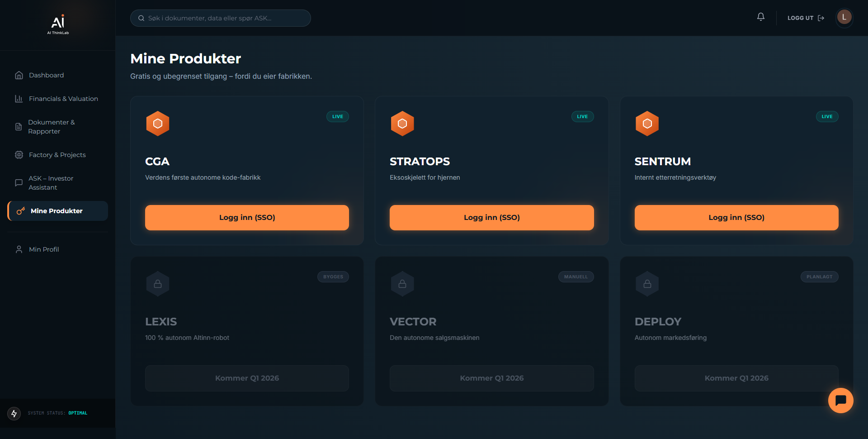Navigate to Factory & Projects
Image resolution: width=868 pixels, height=439 pixels.
click(x=57, y=155)
